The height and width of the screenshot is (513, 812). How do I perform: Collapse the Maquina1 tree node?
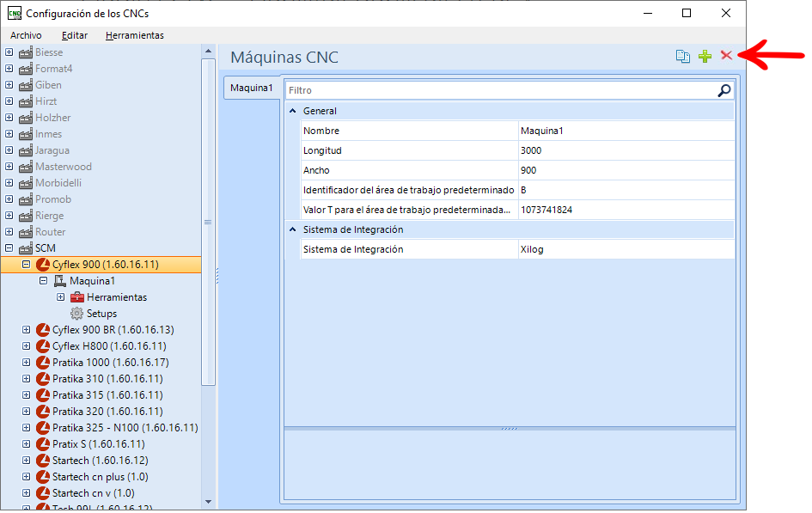point(44,281)
